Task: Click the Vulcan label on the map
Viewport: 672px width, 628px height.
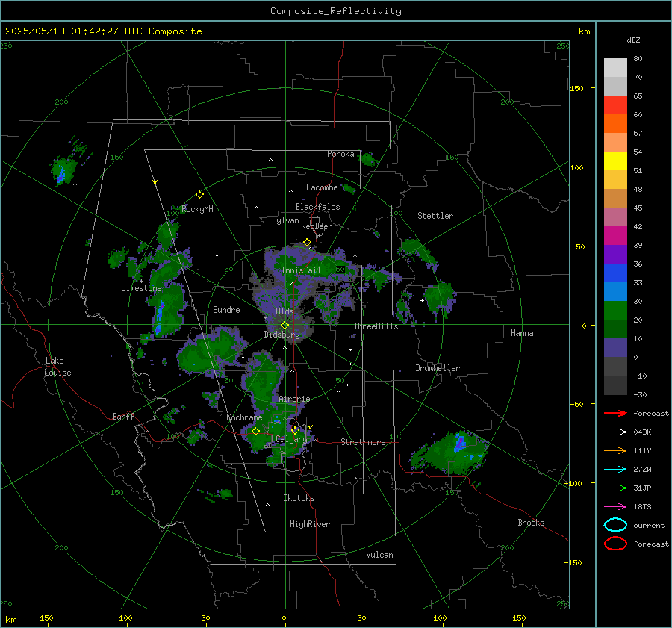Action: coord(379,555)
